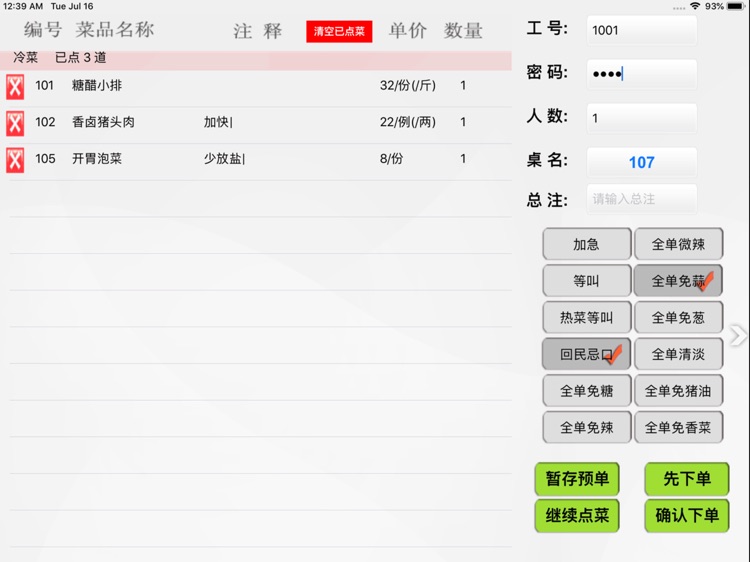Focus the 密码 password field
750x562 pixels.
[641, 74]
